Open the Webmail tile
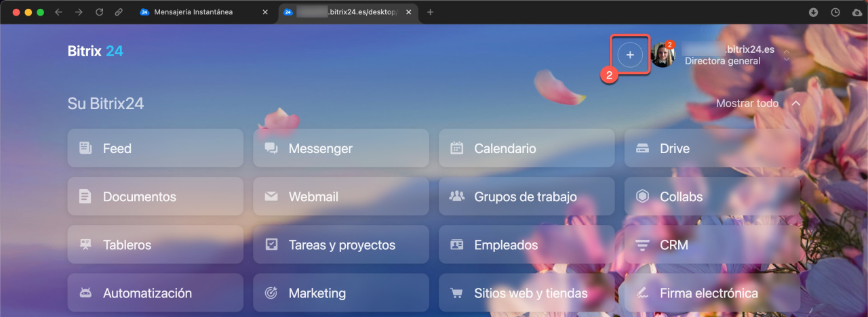 341,197
